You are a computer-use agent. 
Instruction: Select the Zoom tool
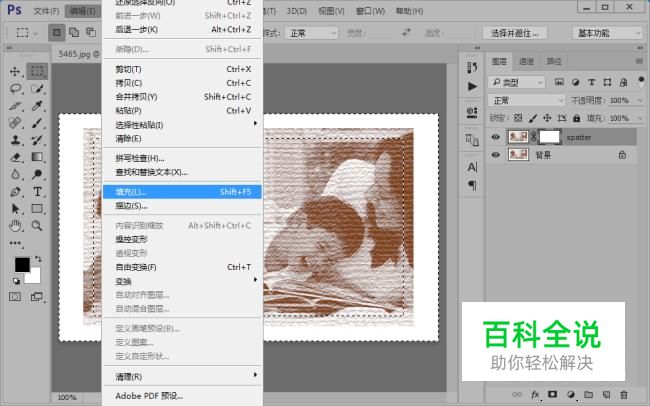pos(37,226)
